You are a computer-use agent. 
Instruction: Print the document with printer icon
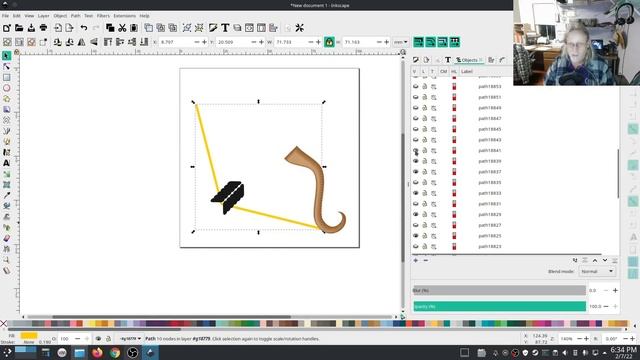(x=43, y=28)
